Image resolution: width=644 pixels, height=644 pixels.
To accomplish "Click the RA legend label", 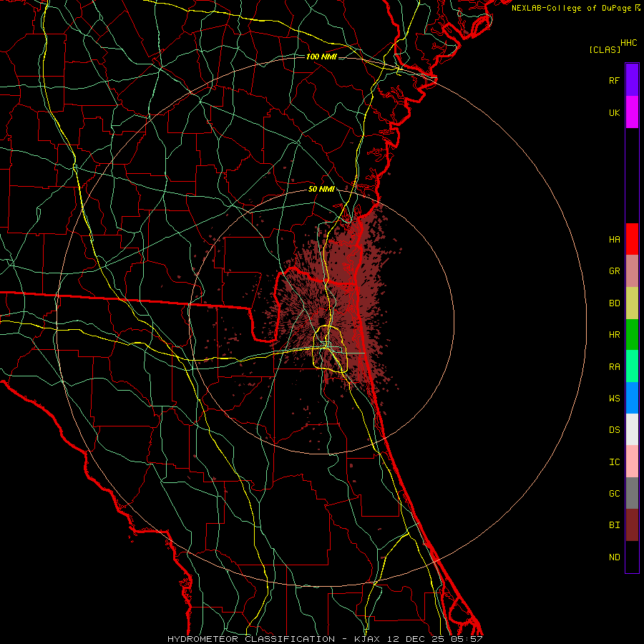I will coord(615,367).
